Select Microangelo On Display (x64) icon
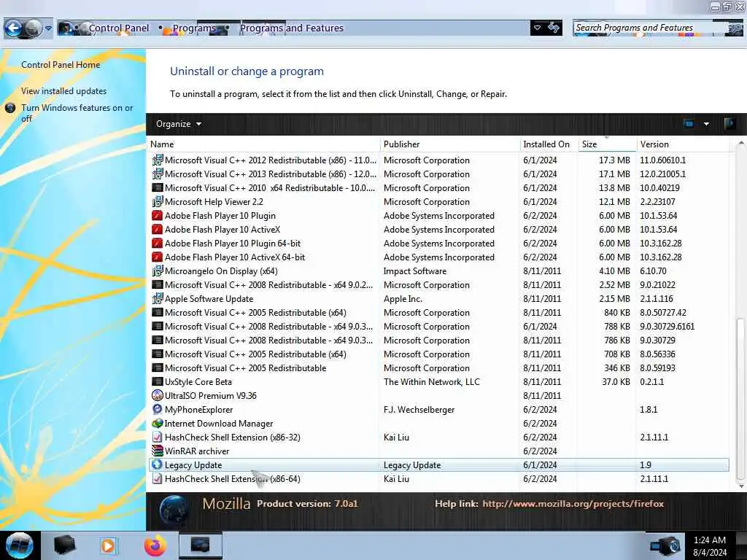Screen dimensions: 747x560 point(158,271)
